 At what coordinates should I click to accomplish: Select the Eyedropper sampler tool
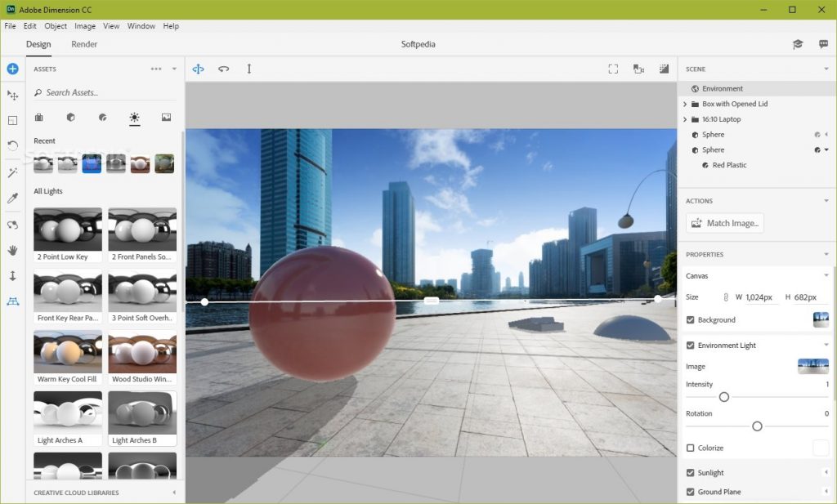[x=12, y=198]
